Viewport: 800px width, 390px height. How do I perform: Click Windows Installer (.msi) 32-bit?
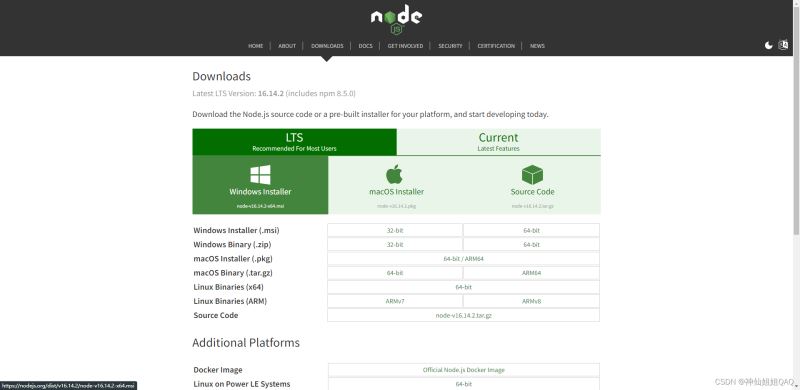(x=395, y=230)
